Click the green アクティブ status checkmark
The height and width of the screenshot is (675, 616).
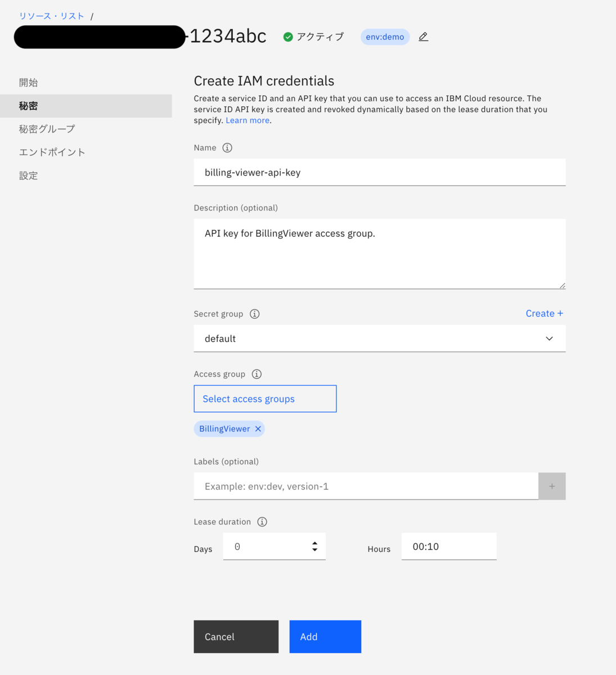tap(287, 36)
